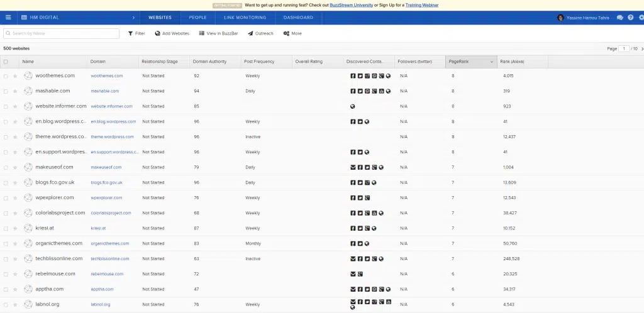Follow the BuzzStream University link
The width and height of the screenshot is (644, 313).
tap(351, 5)
